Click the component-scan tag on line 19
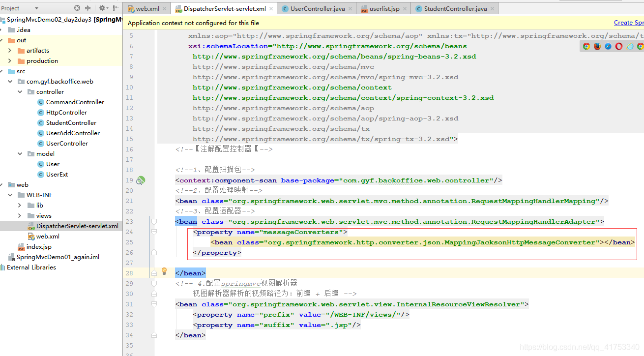Viewport: 644px width, 356px height. 339,180
